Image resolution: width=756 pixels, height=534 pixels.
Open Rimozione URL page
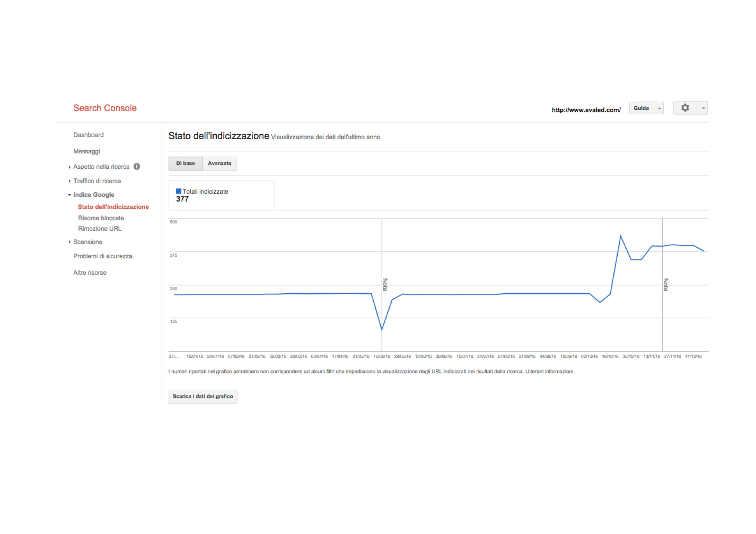(100, 229)
